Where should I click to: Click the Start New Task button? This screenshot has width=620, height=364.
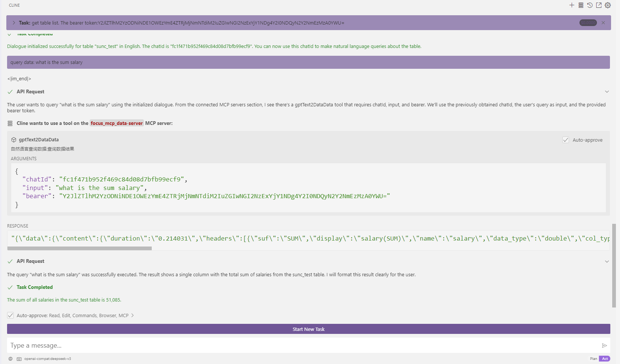308,329
